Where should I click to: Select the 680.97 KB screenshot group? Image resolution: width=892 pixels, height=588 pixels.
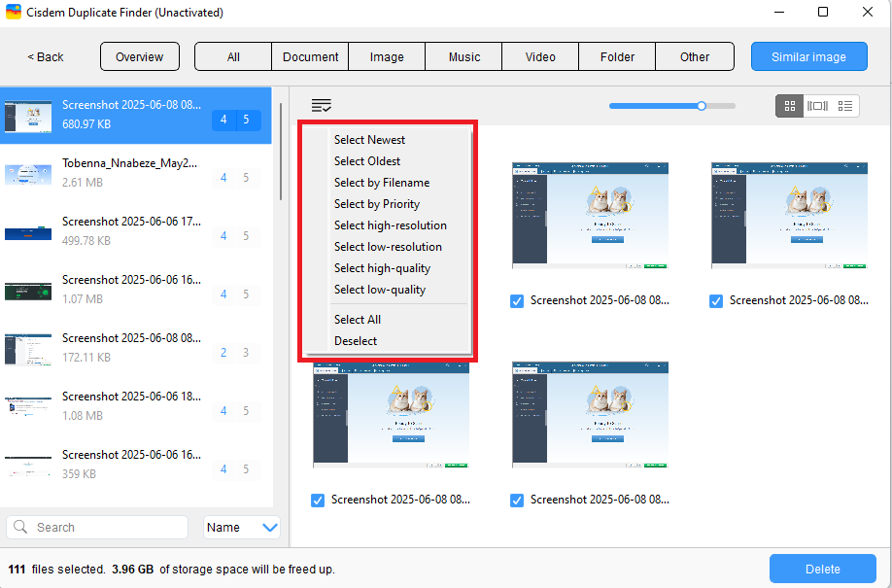click(x=136, y=115)
